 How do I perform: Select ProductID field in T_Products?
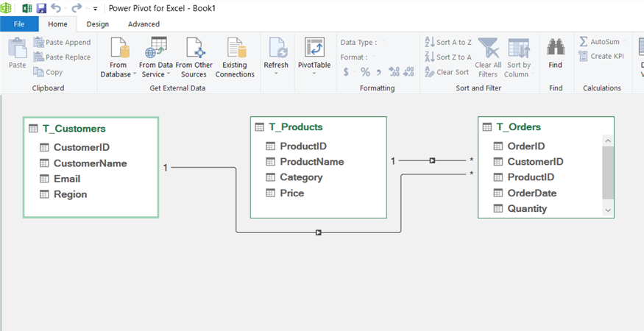pyautogui.click(x=303, y=146)
